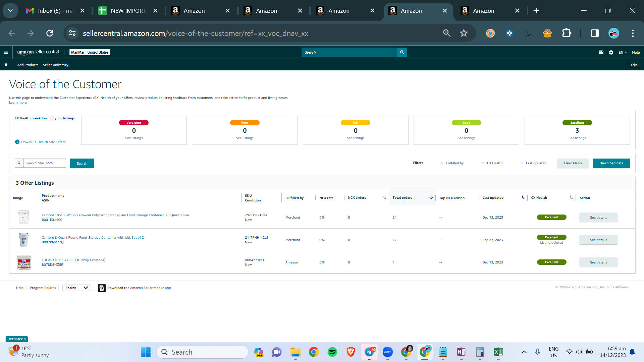Click the Amazon mobile app icon
The image size is (644, 362).
tap(102, 288)
